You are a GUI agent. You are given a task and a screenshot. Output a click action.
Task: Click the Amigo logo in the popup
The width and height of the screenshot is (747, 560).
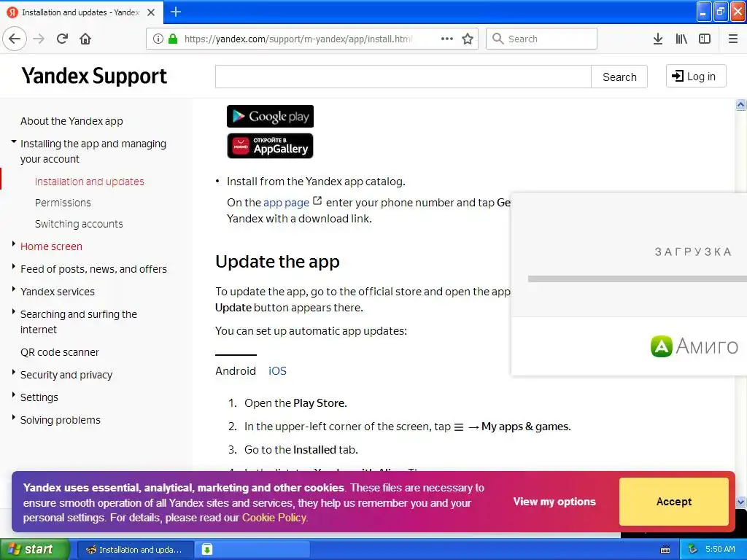click(x=694, y=346)
